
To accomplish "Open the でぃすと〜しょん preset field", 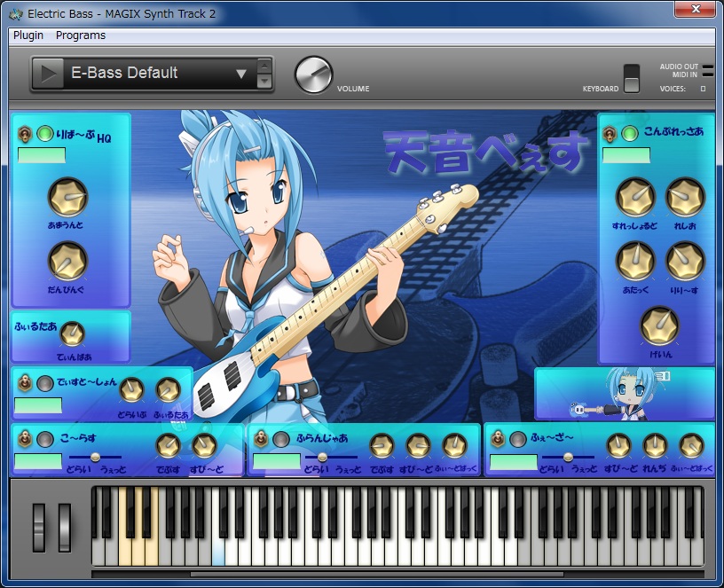I will tap(38, 405).
